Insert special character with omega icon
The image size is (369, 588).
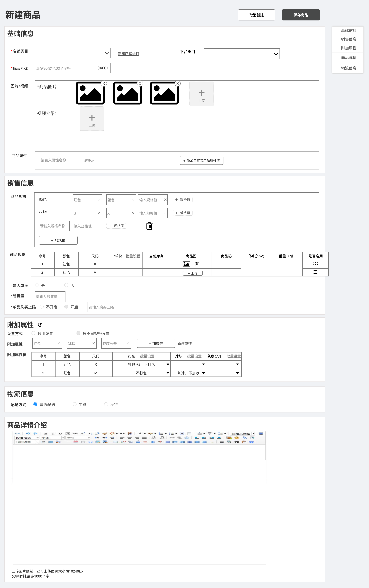click(90, 442)
